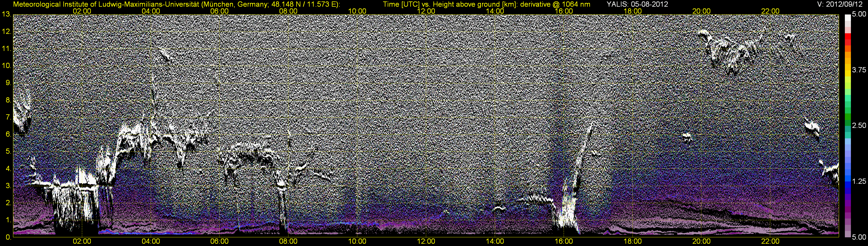Click the 3.75 color scale label
Viewport: 868px width, 246px height.
pos(859,70)
